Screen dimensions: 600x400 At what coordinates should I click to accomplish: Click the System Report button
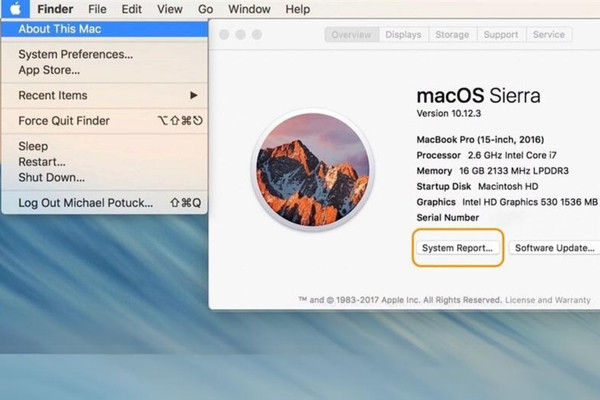(457, 248)
